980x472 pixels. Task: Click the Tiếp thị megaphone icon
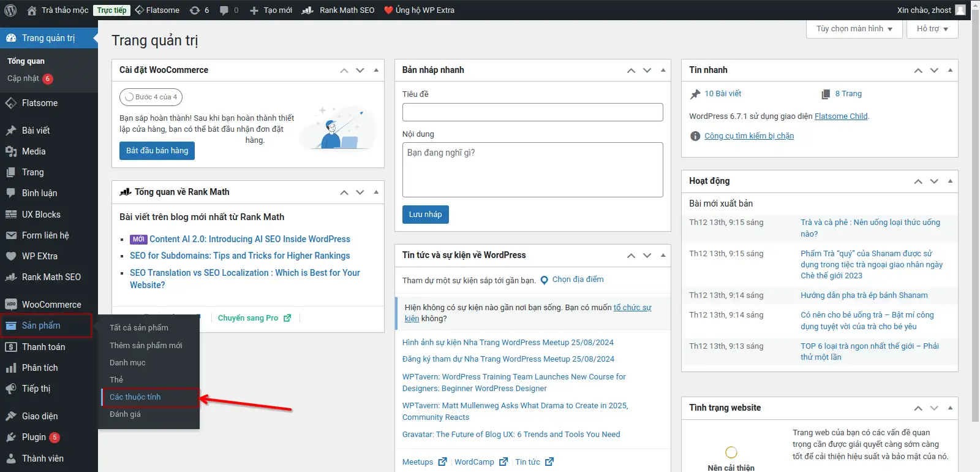click(11, 389)
